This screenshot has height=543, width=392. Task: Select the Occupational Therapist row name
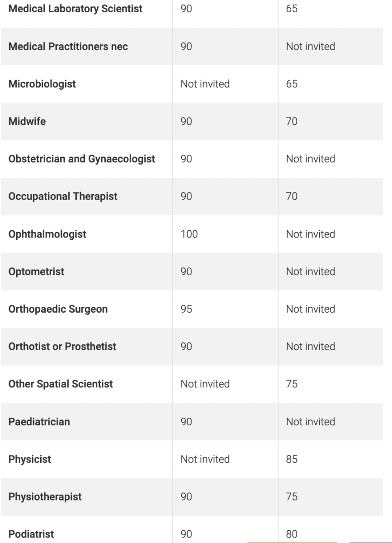coord(63,196)
